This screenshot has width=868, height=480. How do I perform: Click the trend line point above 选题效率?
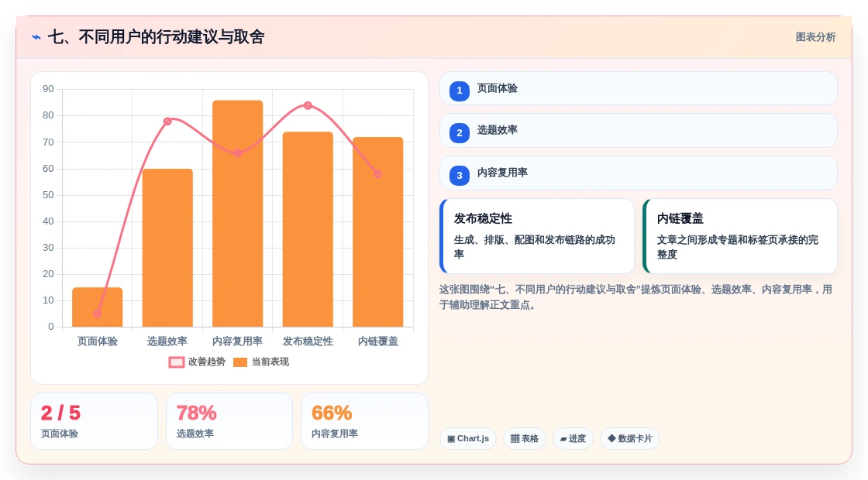point(167,121)
